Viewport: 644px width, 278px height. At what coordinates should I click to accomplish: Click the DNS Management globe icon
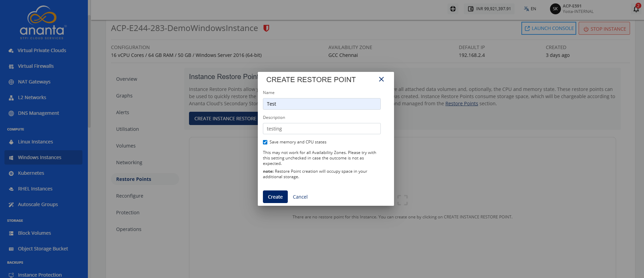click(11, 113)
